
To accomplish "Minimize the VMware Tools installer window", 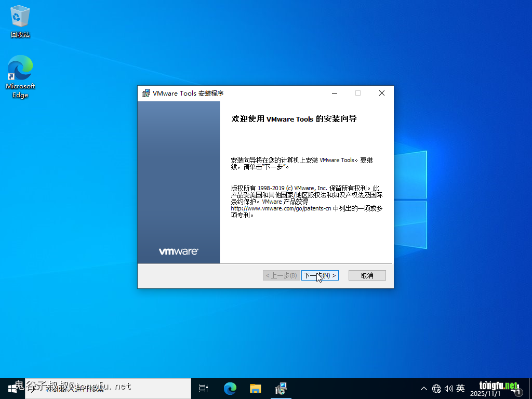I will click(335, 94).
